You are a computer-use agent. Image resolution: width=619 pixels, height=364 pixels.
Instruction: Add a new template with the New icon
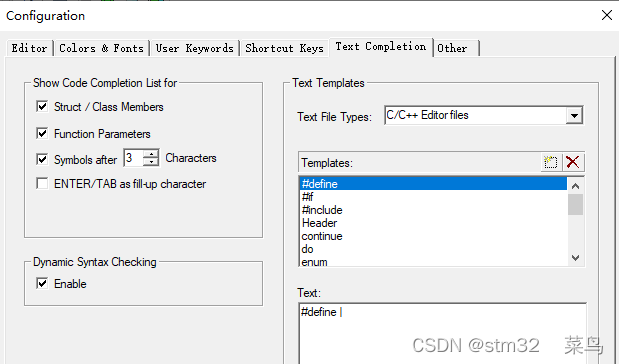pyautogui.click(x=551, y=162)
